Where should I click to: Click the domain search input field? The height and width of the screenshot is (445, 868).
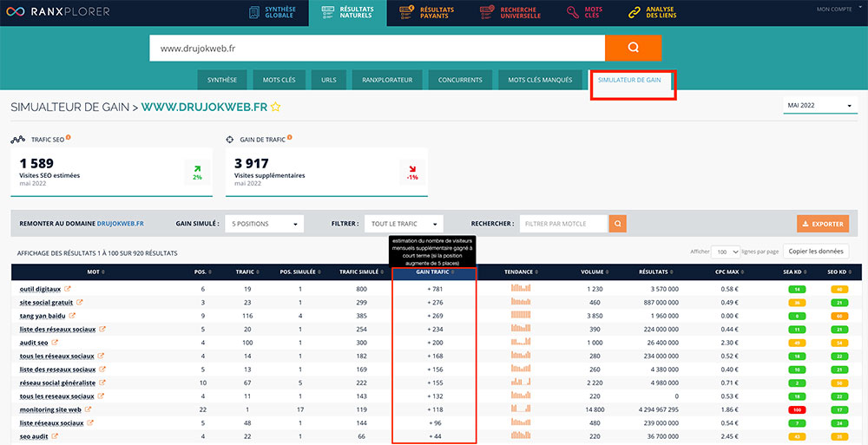pos(377,49)
